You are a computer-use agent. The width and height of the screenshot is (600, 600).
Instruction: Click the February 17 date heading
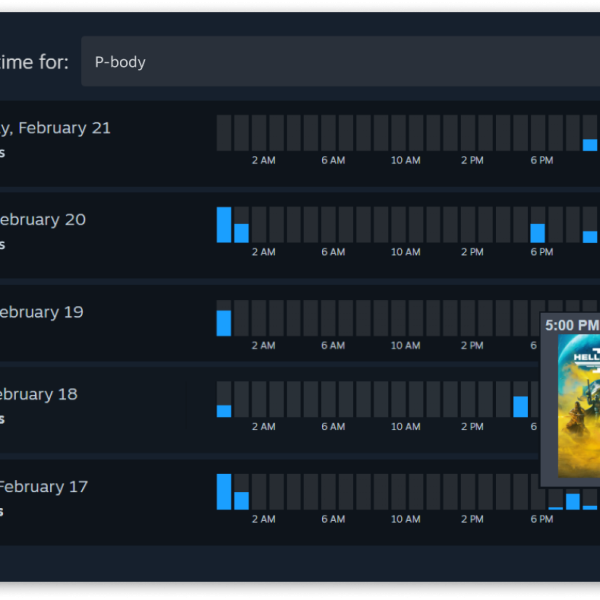pyautogui.click(x=44, y=487)
